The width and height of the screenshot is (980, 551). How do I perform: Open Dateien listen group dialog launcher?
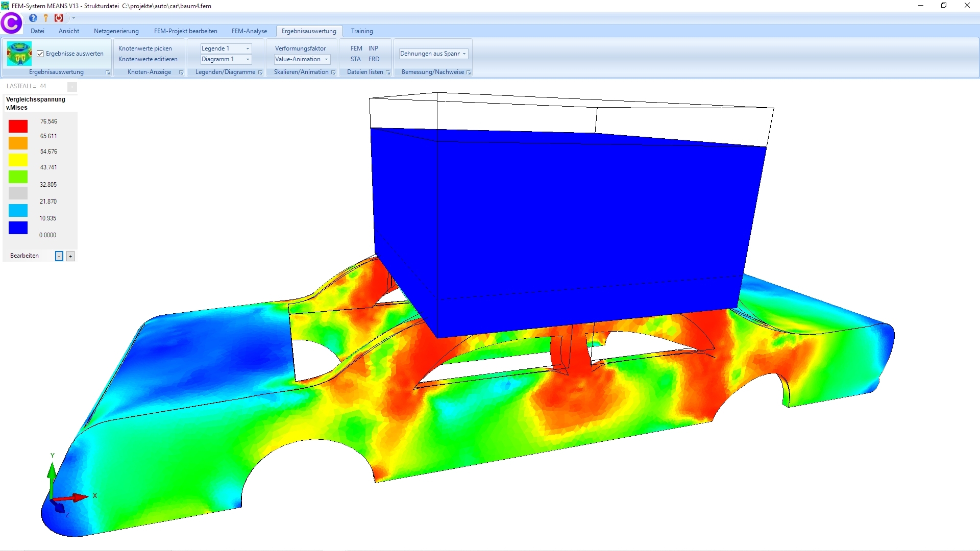coord(388,72)
